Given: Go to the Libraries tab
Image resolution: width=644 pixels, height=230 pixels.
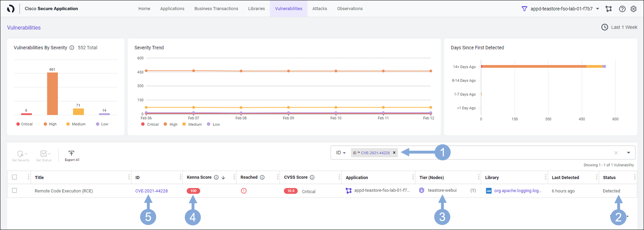Looking at the screenshot, I should pyautogui.click(x=256, y=9).
